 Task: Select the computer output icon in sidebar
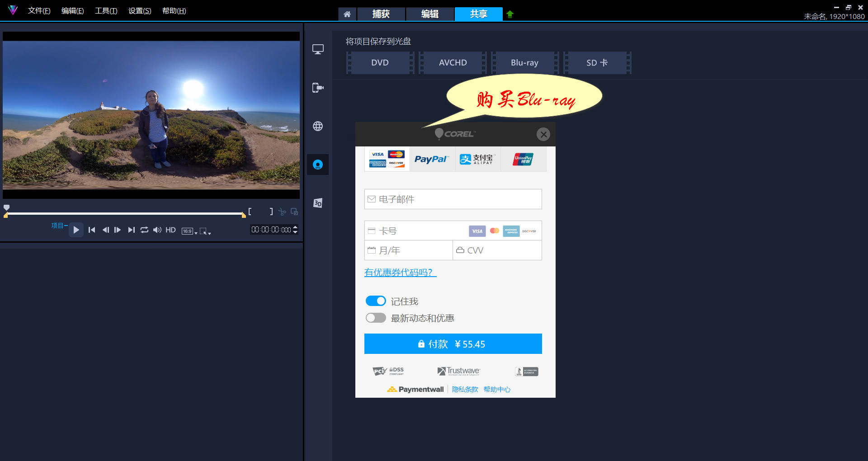pos(318,49)
